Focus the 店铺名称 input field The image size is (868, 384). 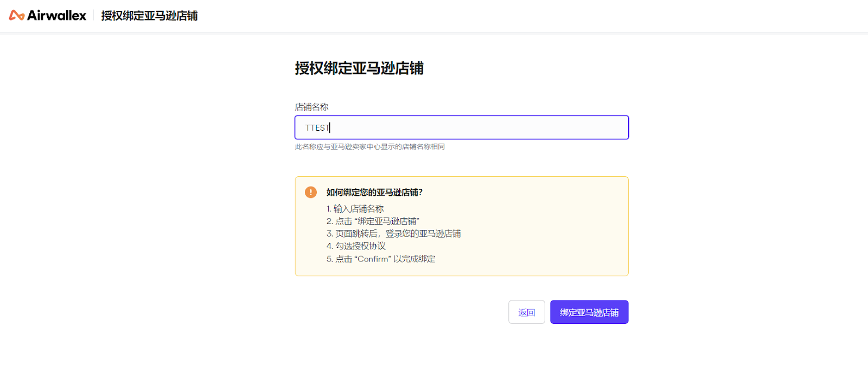(462, 127)
